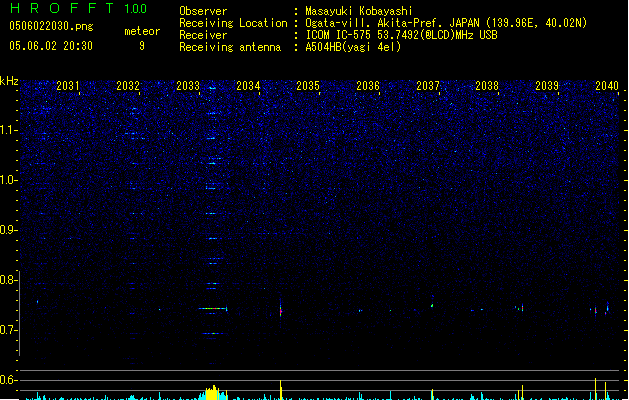Click the 2034 time axis marker
This screenshot has height=400, width=629.
pos(248,86)
